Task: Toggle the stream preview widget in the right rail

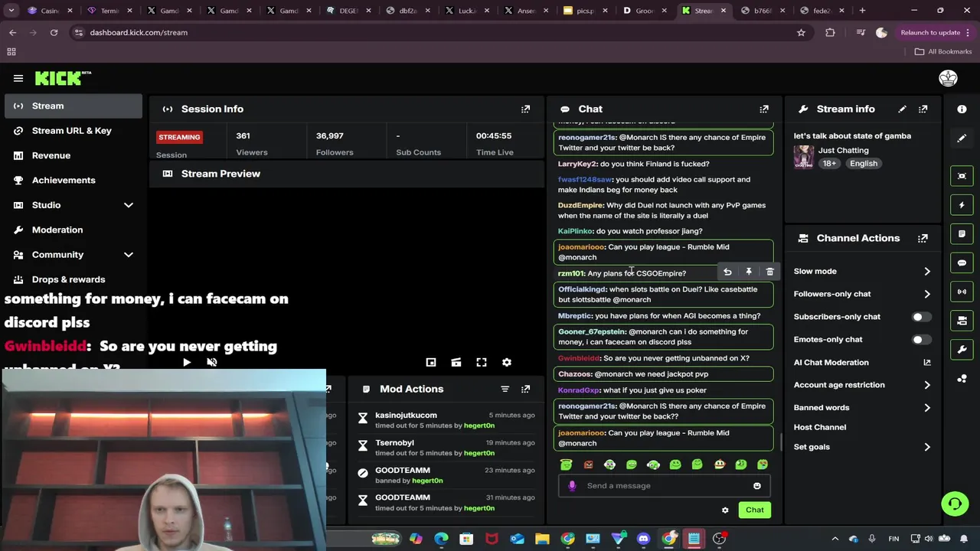Action: (962, 176)
